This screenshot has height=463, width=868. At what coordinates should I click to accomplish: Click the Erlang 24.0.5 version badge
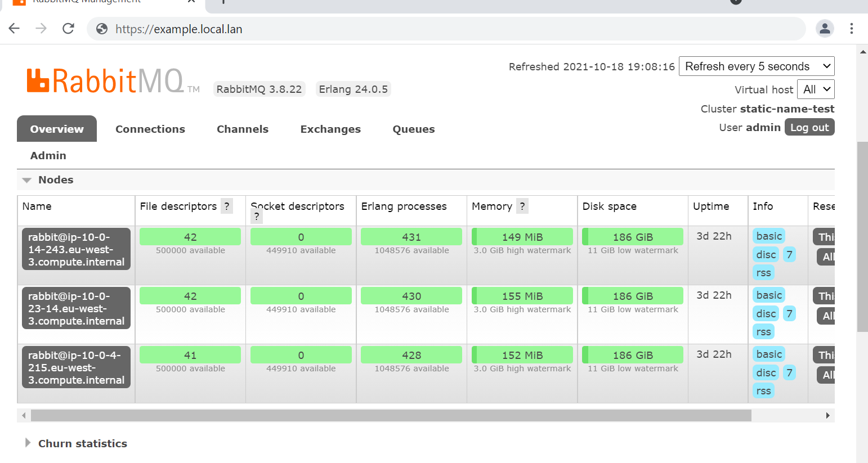pos(353,89)
